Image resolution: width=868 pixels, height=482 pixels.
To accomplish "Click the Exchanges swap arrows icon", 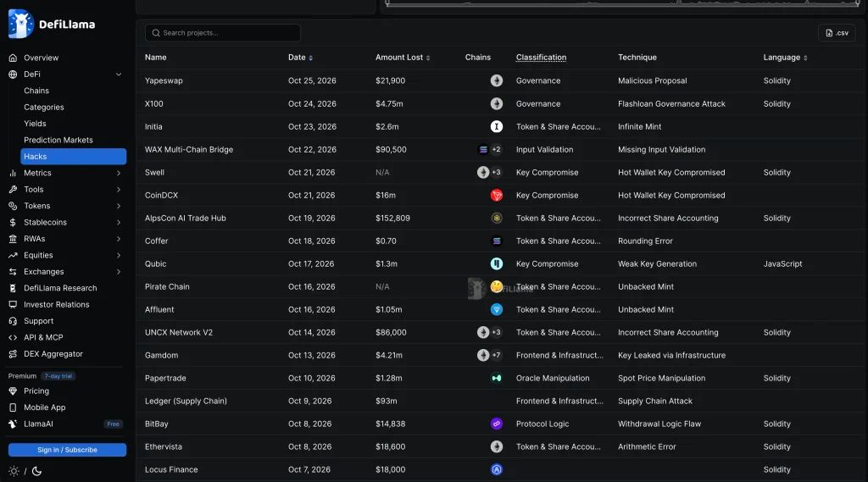I will pyautogui.click(x=13, y=272).
